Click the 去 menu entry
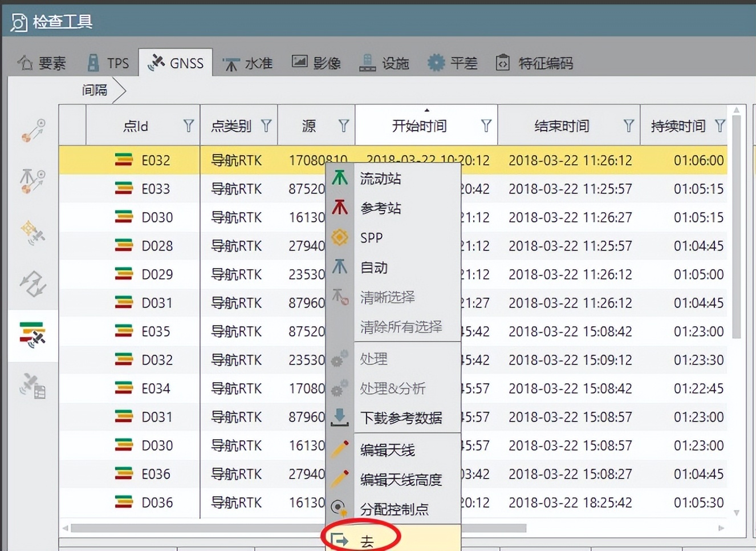 click(393, 540)
